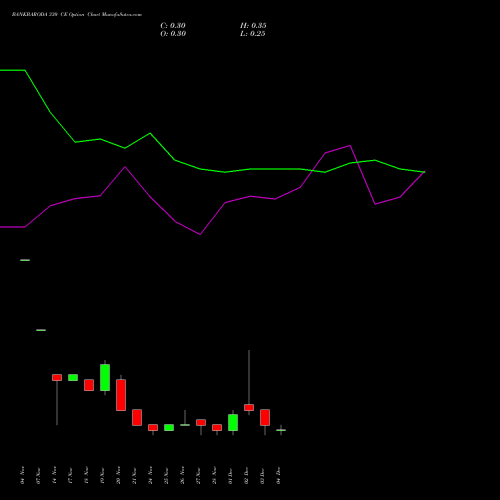Viewport: 500px width, 500px height.
Task: Click the 21 Nov date label
Action: tap(134, 475)
